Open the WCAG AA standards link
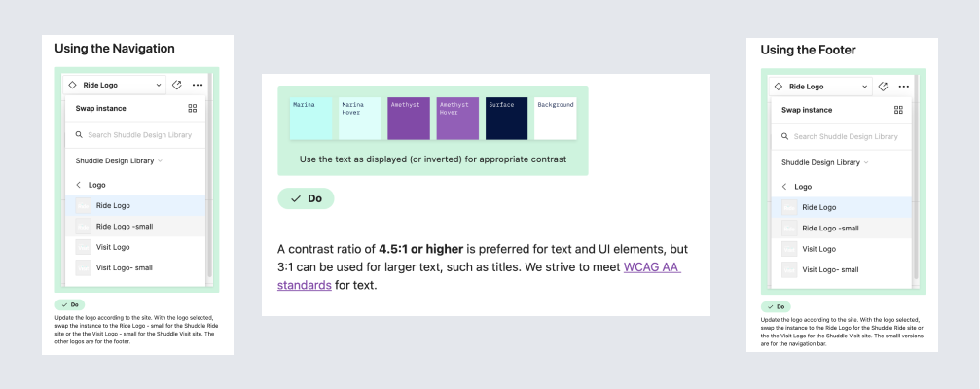This screenshot has width=980, height=389. pyautogui.click(x=651, y=267)
